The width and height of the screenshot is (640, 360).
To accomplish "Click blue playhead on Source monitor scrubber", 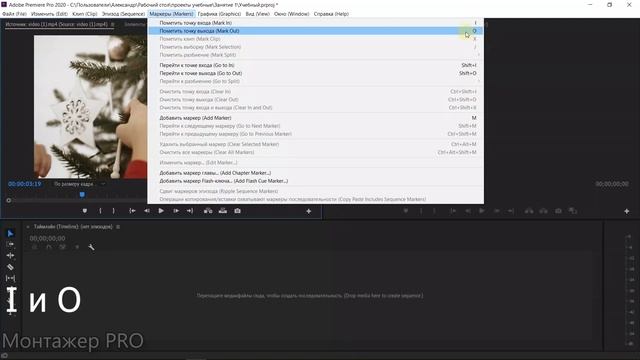I will pos(82,195).
